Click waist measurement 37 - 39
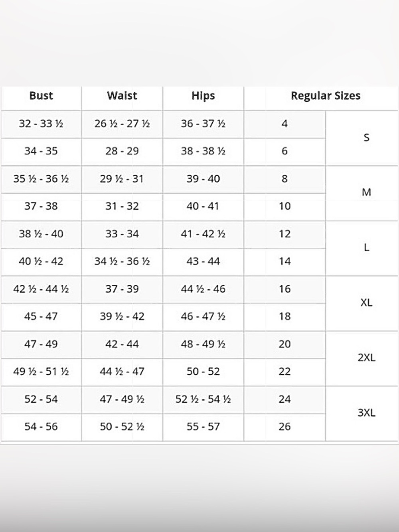399x532 pixels. click(122, 289)
